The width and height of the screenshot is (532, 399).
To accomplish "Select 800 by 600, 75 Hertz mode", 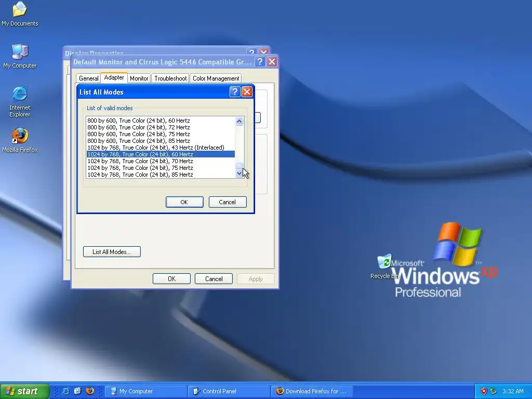I will (160, 134).
